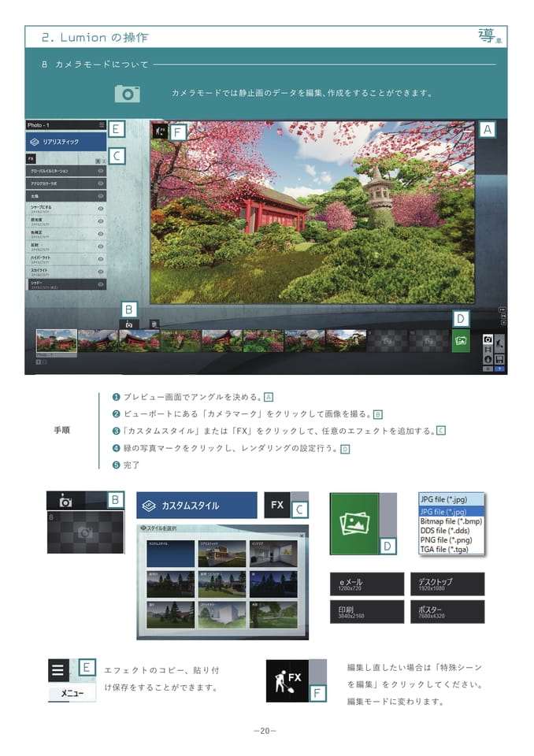Switch to Movie mode film icon
This screenshot has width=534, height=756.
488,350
